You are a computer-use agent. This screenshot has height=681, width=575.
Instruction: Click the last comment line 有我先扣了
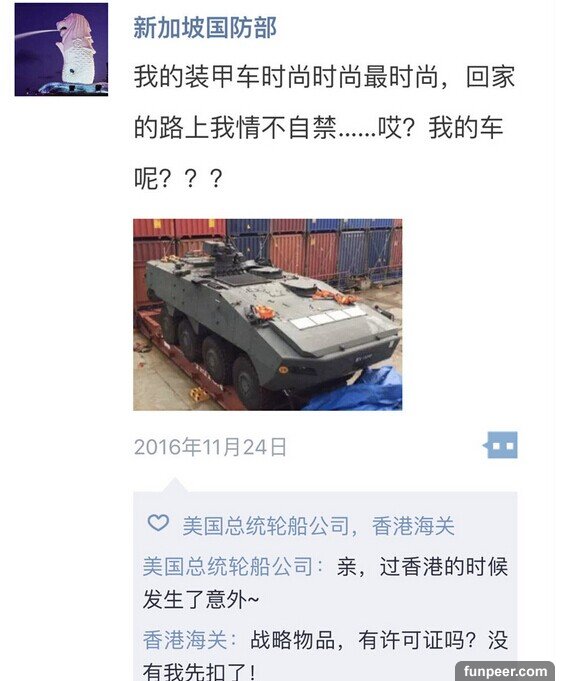199,671
